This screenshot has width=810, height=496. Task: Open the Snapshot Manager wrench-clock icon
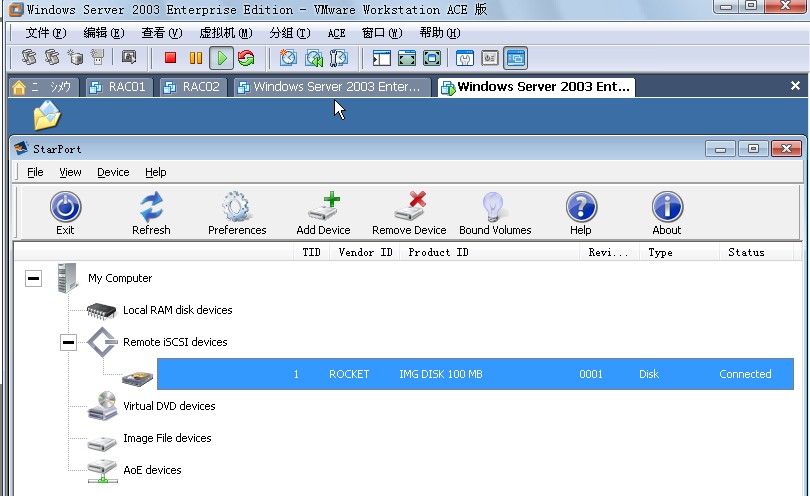339,58
